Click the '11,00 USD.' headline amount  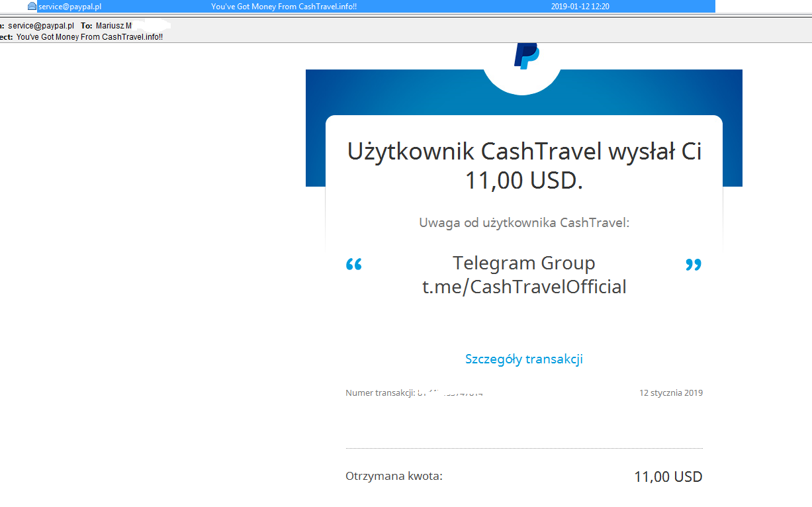(x=524, y=181)
